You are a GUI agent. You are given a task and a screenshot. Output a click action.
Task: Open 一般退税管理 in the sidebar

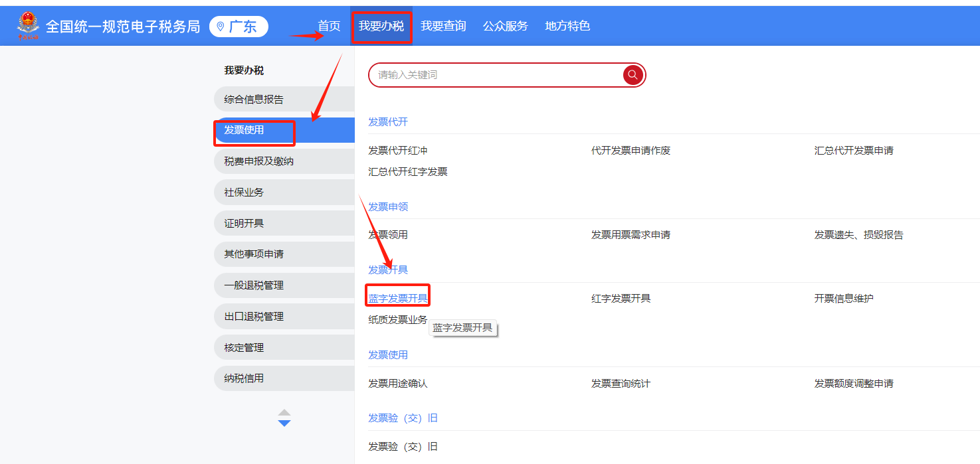coord(284,285)
